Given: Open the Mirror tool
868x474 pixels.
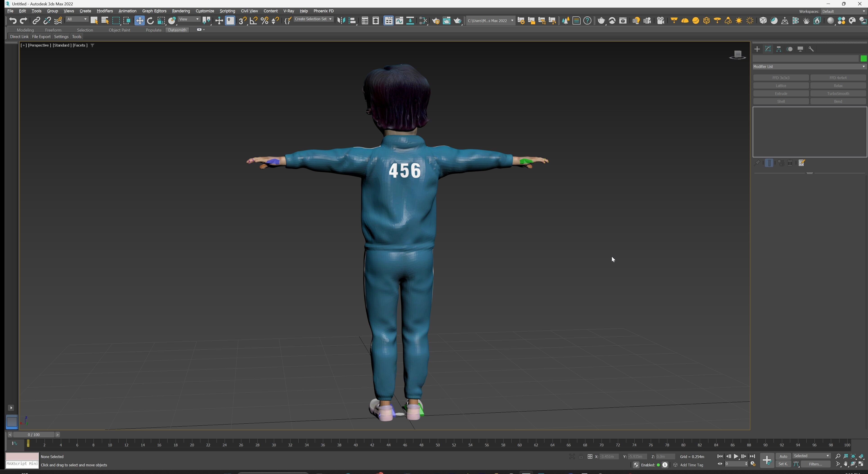Looking at the screenshot, I should (341, 21).
